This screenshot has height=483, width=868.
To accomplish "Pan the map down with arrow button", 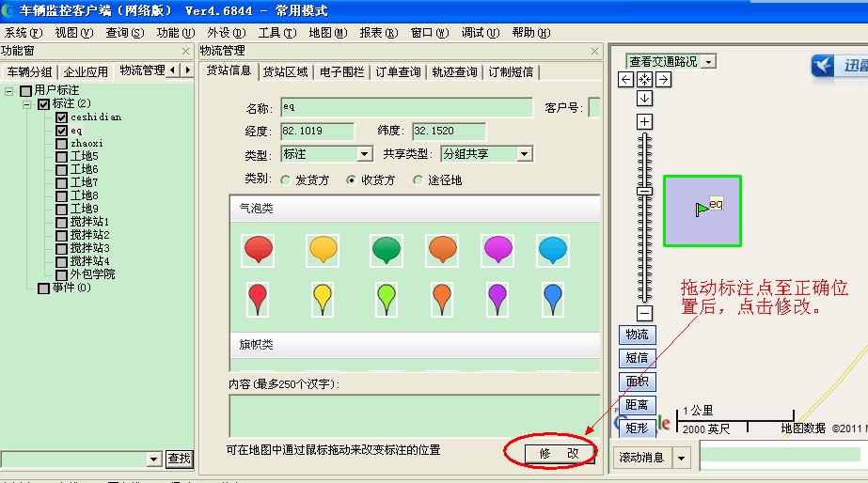I will [x=644, y=98].
